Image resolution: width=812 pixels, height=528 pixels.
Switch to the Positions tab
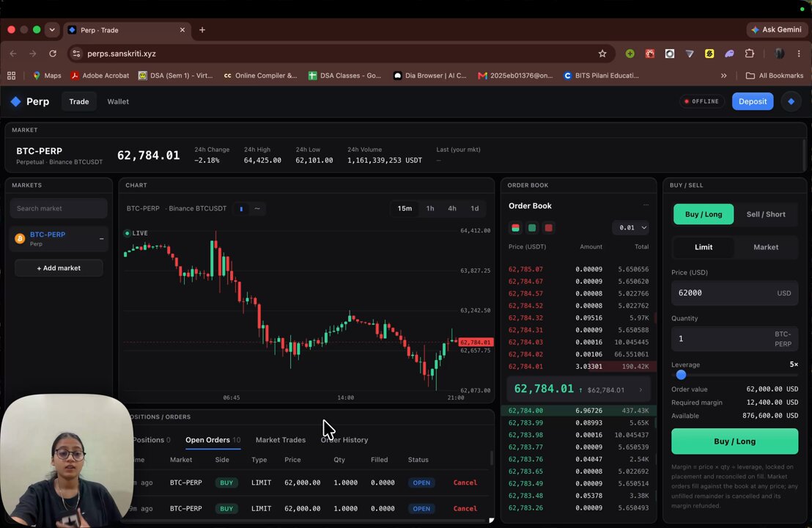coord(151,440)
